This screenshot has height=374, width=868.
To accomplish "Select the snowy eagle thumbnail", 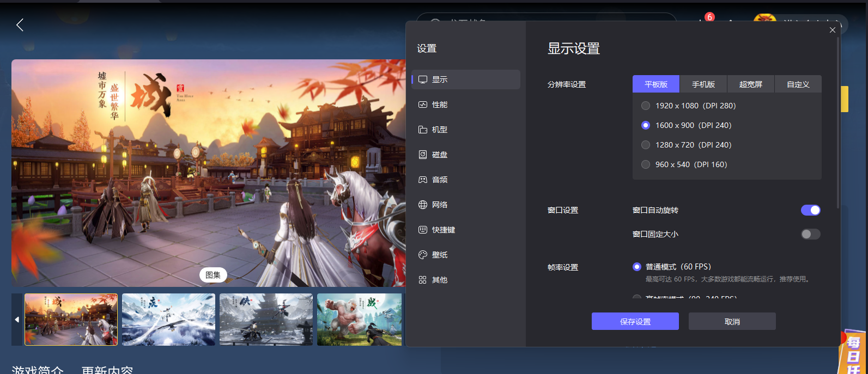I will (168, 320).
